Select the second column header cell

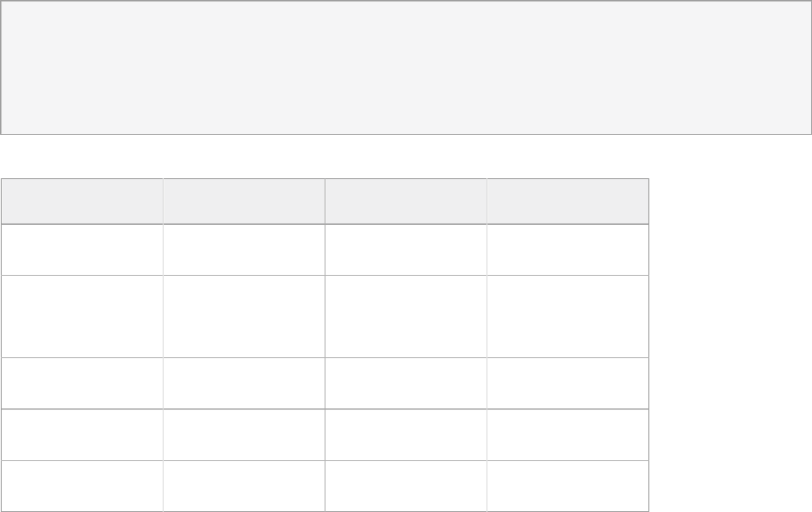[244, 202]
